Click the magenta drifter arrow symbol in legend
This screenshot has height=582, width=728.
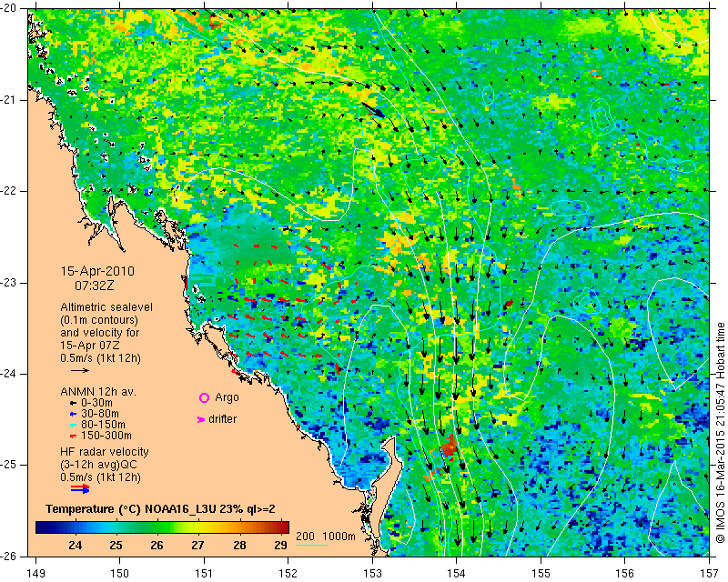pos(201,419)
